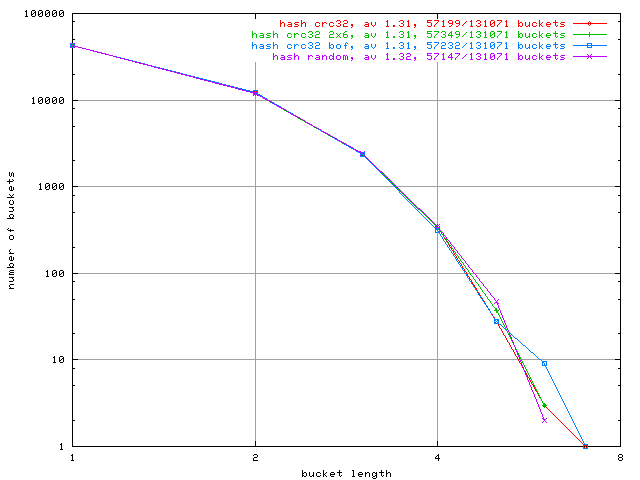
Task: Click the green point near 3 buckets
Action: (544, 405)
